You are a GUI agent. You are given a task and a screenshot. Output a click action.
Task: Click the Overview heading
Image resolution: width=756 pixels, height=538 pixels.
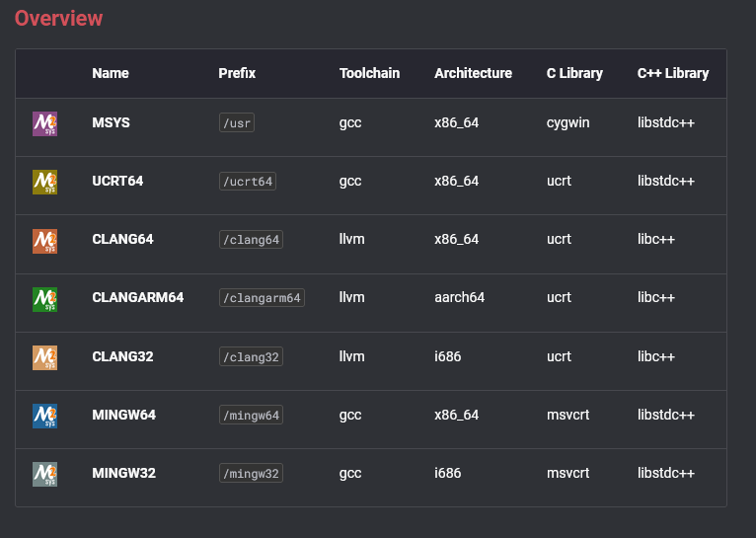click(58, 19)
